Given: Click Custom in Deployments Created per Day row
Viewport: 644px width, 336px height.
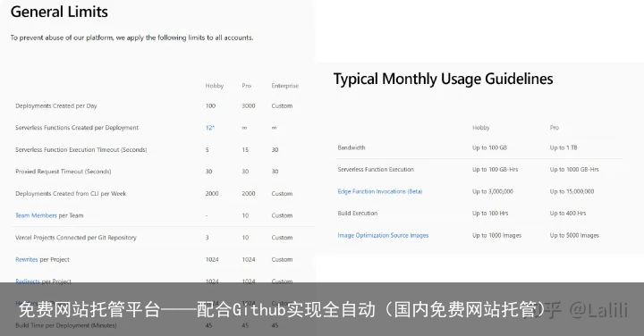Looking at the screenshot, I should pyautogui.click(x=282, y=105).
